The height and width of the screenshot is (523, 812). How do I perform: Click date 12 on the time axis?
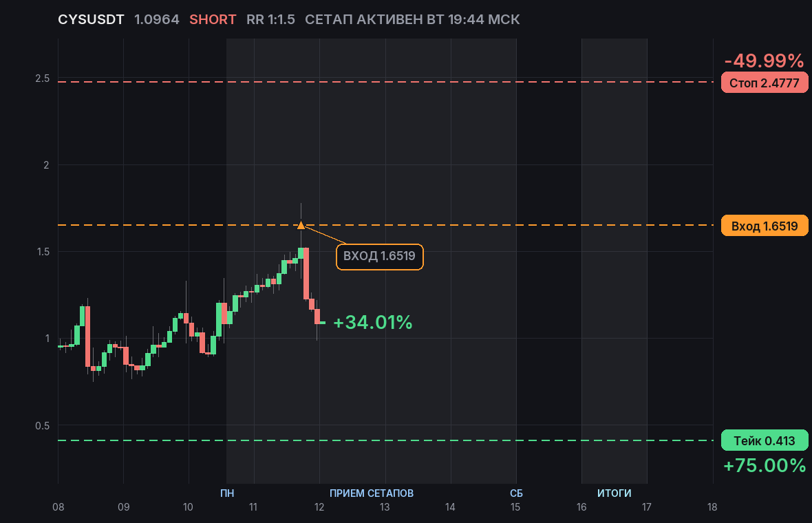[319, 507]
